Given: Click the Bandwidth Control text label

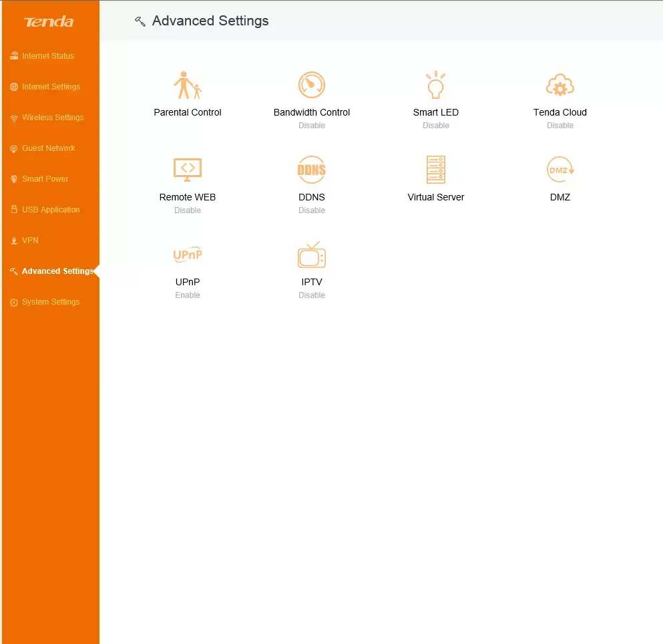Looking at the screenshot, I should [312, 112].
